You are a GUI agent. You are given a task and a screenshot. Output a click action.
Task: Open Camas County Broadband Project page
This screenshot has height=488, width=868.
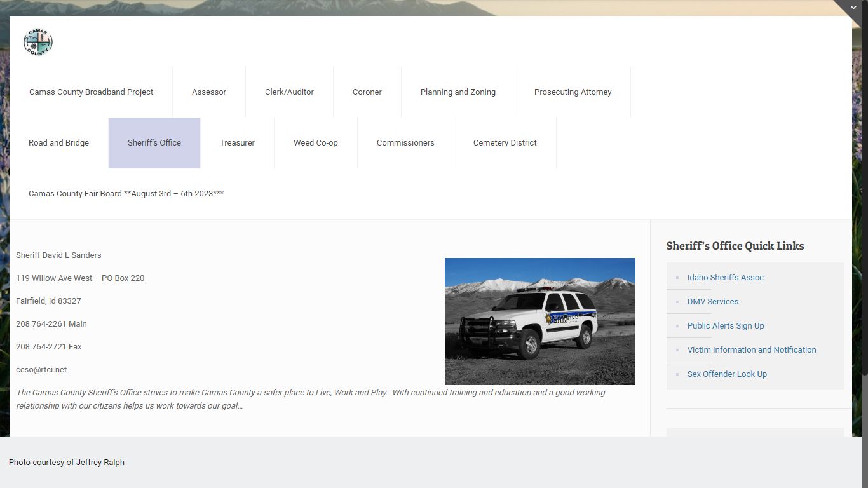click(x=91, y=92)
